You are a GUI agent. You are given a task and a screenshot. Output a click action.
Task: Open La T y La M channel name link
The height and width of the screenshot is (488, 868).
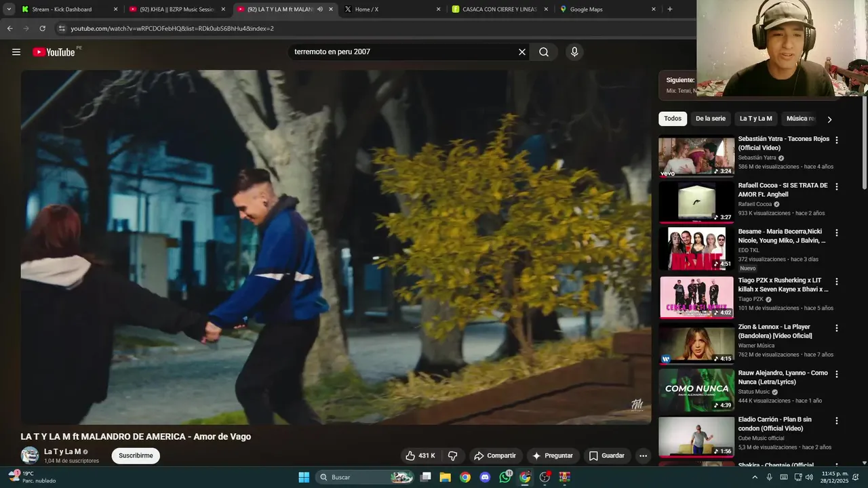(62, 451)
